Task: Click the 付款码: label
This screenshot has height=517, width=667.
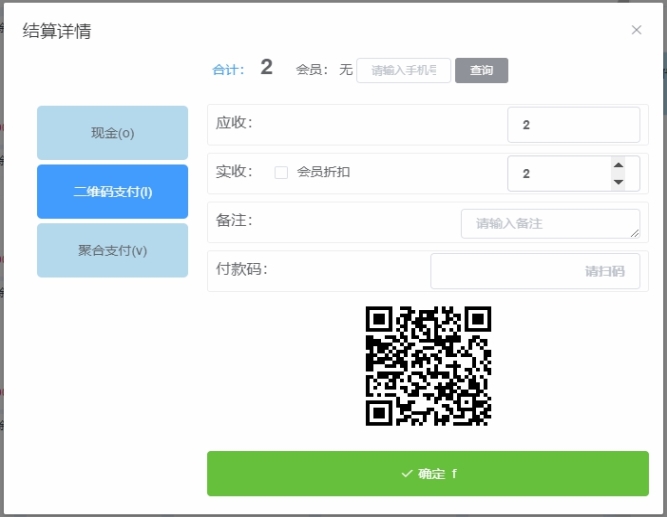Action: pos(242,269)
